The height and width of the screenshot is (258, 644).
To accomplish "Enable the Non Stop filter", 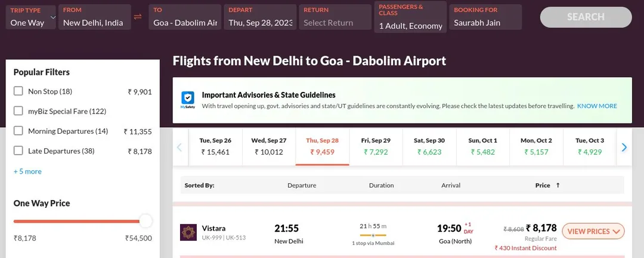I will 18,91.
